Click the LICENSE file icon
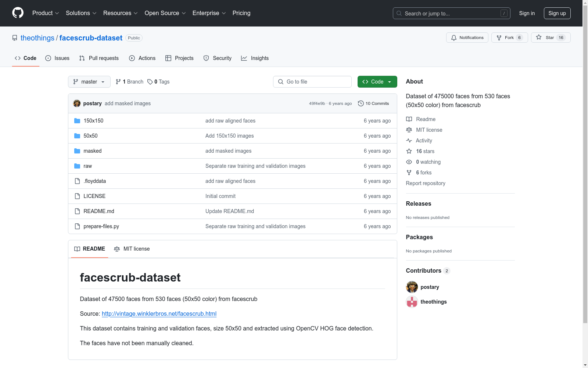Image resolution: width=588 pixels, height=368 pixels. point(77,196)
